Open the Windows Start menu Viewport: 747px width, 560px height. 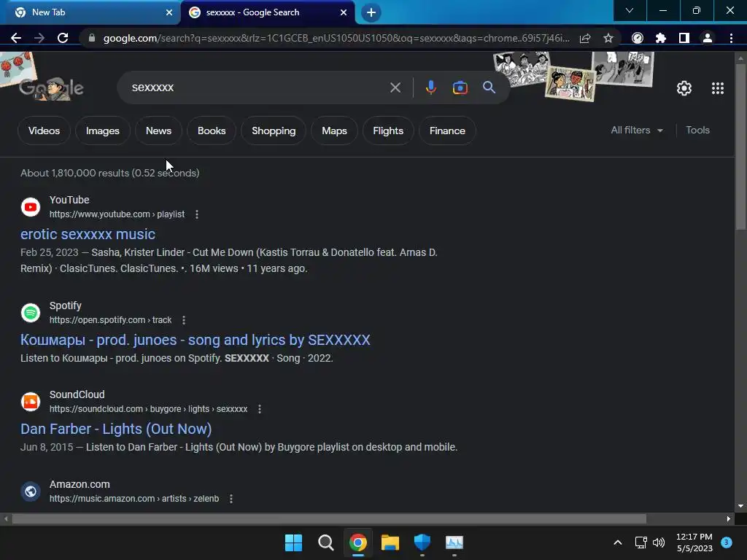click(293, 542)
